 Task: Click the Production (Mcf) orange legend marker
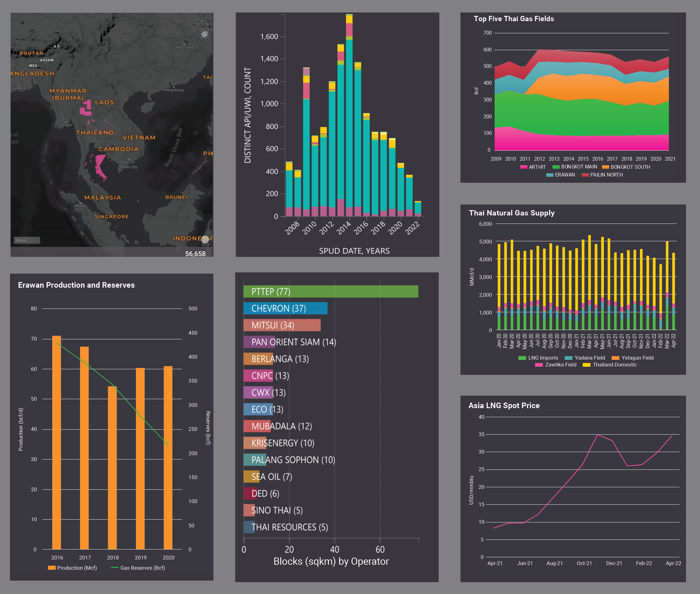[x=52, y=568]
